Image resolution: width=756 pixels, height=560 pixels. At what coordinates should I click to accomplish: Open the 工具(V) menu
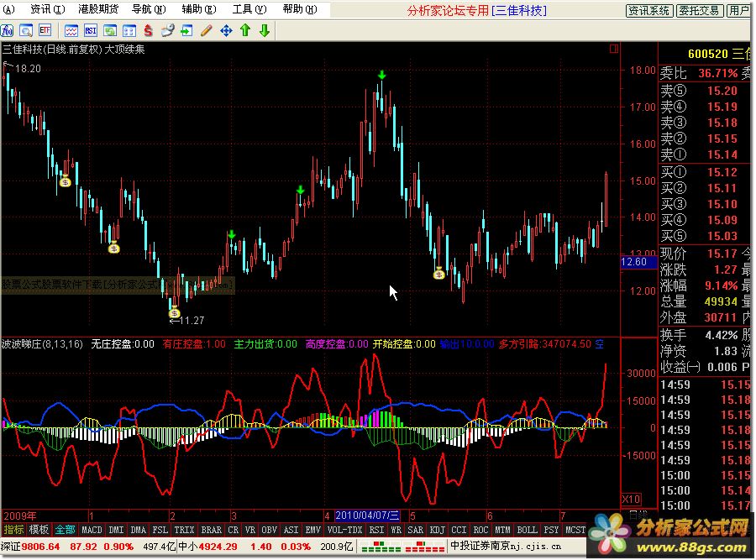(x=249, y=9)
